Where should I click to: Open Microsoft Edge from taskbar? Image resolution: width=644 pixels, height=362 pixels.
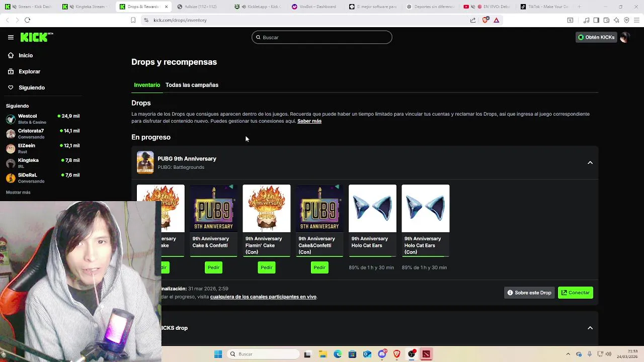pyautogui.click(x=338, y=354)
